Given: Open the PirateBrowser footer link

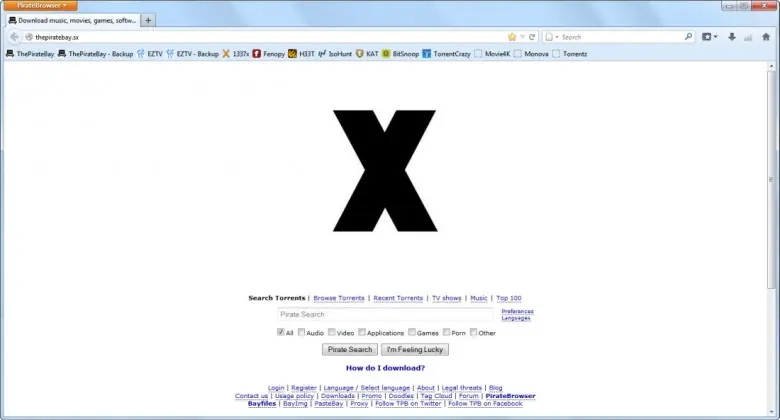Looking at the screenshot, I should pyautogui.click(x=510, y=396).
